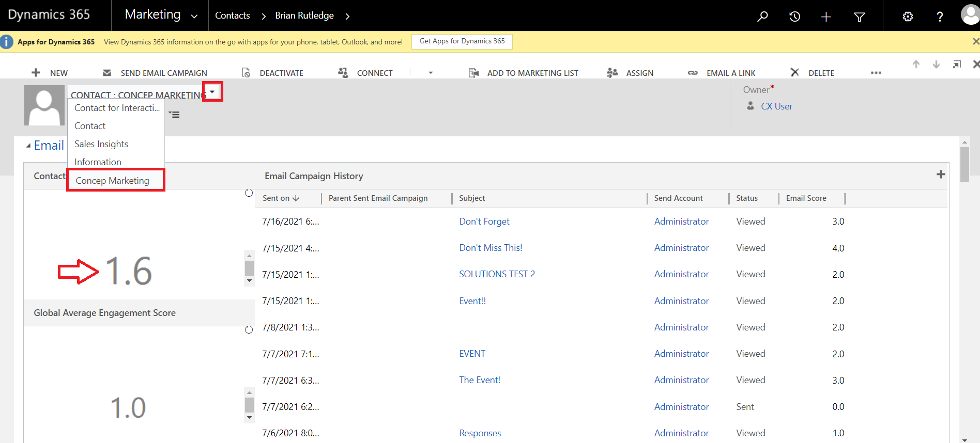Click DELETE command

[812, 73]
